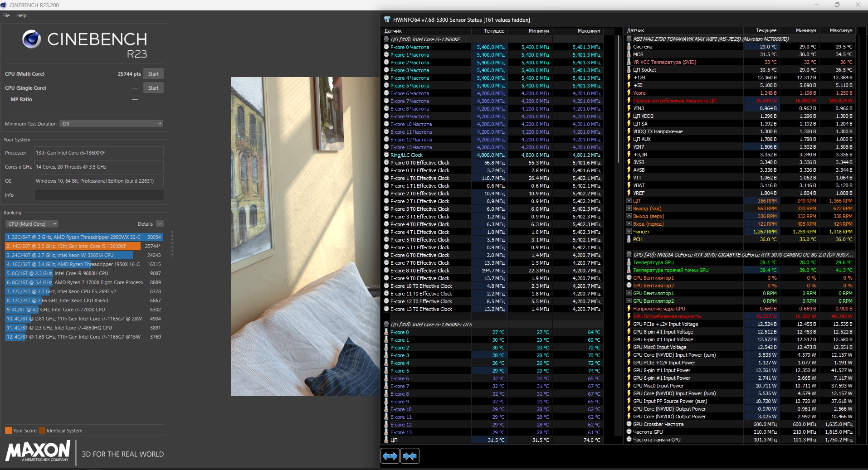This screenshot has width=868, height=470.
Task: Open the Minimum Test Duration dropdown
Action: coord(112,124)
